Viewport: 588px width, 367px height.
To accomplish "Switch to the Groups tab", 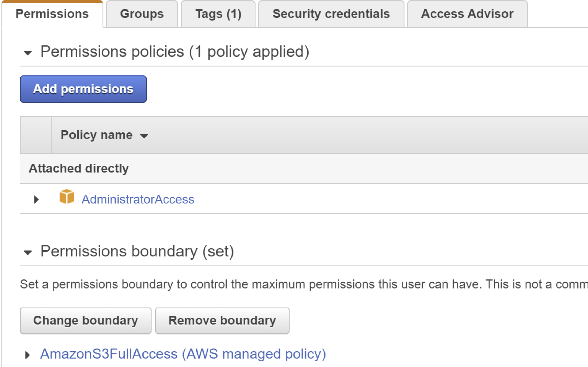I will [x=142, y=14].
